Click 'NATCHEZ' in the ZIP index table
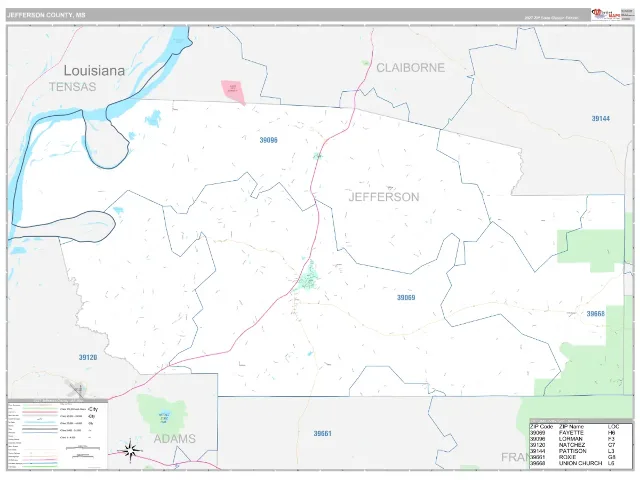Image resolution: width=640 pixels, height=480 pixels. click(572, 445)
